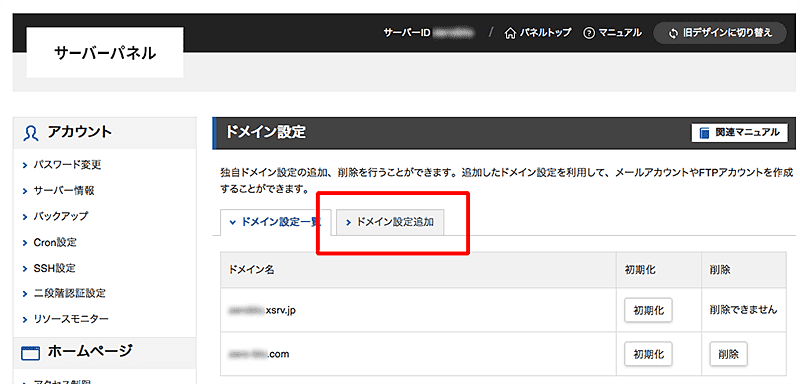Click the ホームページ window icon
The height and width of the screenshot is (384, 800).
(31, 352)
